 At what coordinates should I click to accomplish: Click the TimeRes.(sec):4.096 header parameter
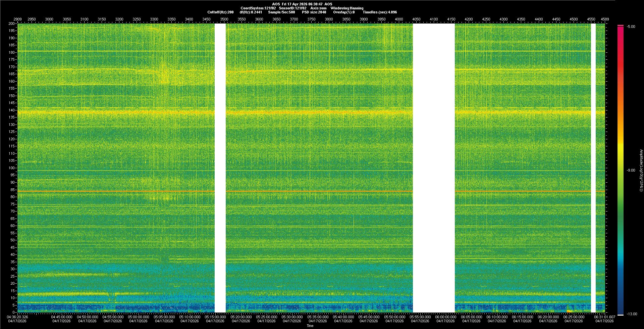coord(380,12)
